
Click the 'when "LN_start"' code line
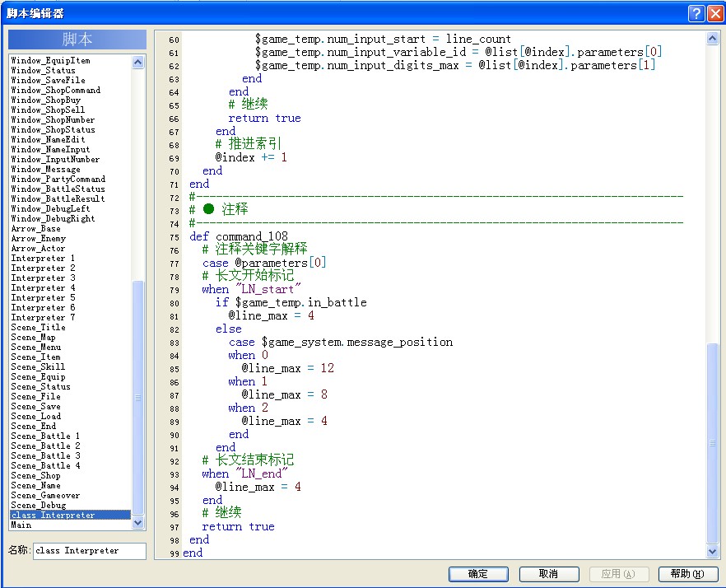[251, 289]
